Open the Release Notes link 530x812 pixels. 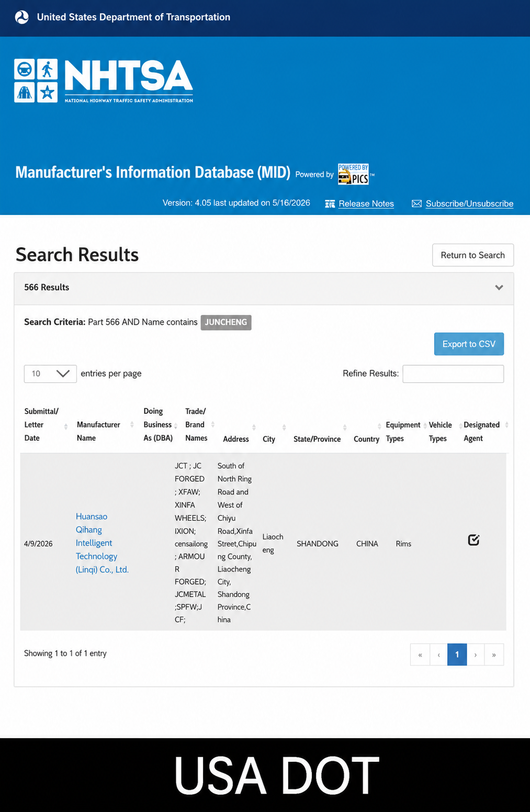366,204
